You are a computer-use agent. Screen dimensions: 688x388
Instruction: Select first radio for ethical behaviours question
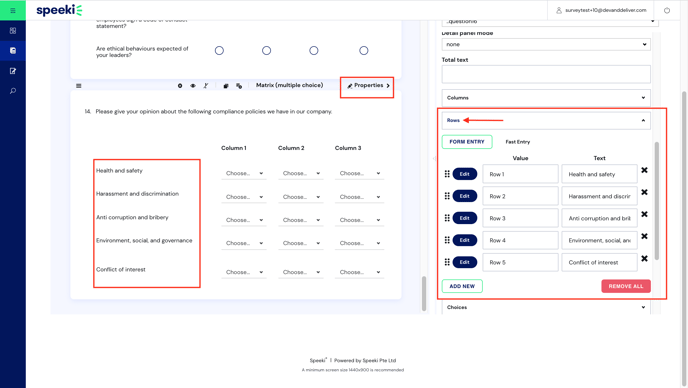coord(219,50)
